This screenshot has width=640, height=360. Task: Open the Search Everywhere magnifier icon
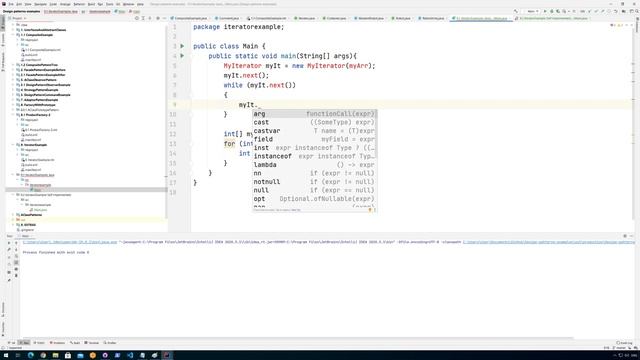pyautogui.click(x=636, y=11)
